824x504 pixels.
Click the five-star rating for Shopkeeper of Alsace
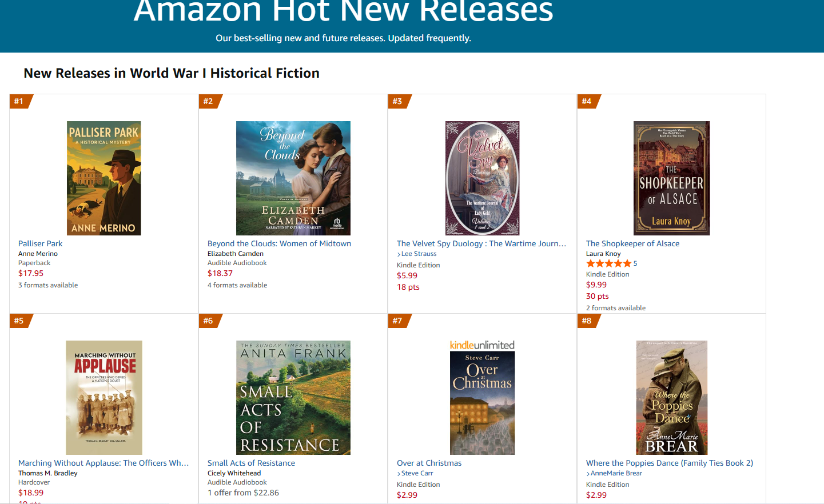click(x=608, y=263)
